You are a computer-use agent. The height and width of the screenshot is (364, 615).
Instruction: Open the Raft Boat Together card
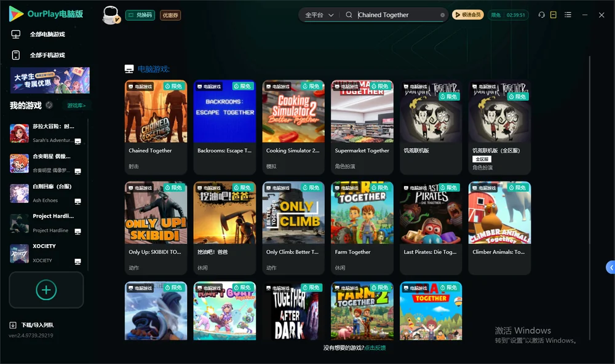click(x=224, y=311)
